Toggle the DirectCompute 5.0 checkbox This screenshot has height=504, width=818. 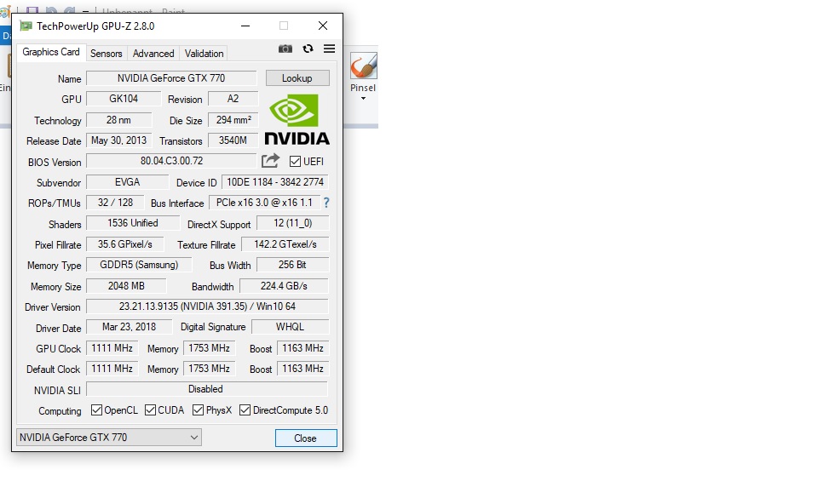click(x=245, y=410)
